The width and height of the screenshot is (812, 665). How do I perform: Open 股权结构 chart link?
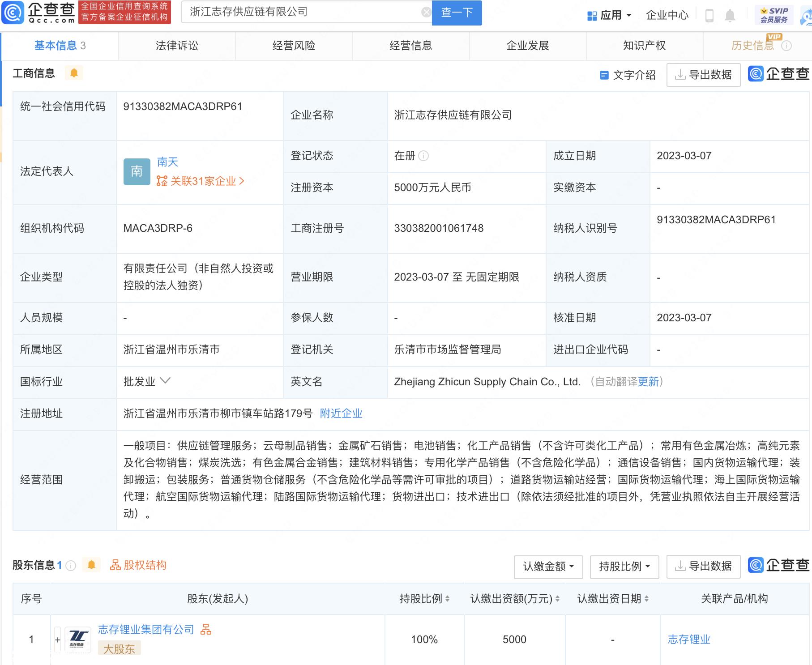coord(138,565)
